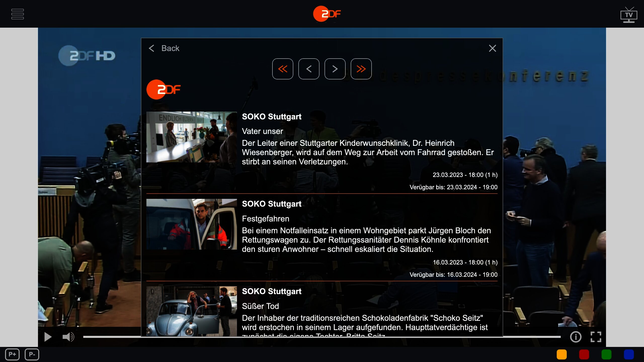Toggle the fullscreen icon
This screenshot has width=644, height=362.
click(x=596, y=337)
